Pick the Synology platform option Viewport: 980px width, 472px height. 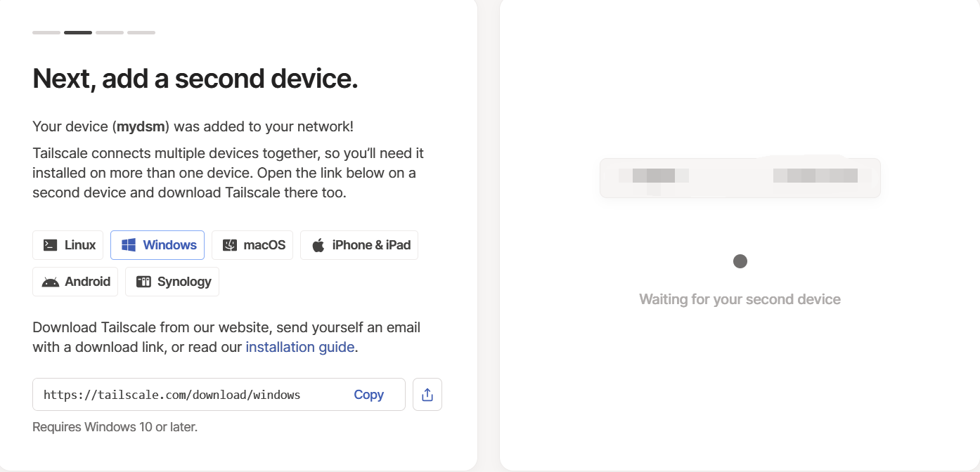(172, 282)
